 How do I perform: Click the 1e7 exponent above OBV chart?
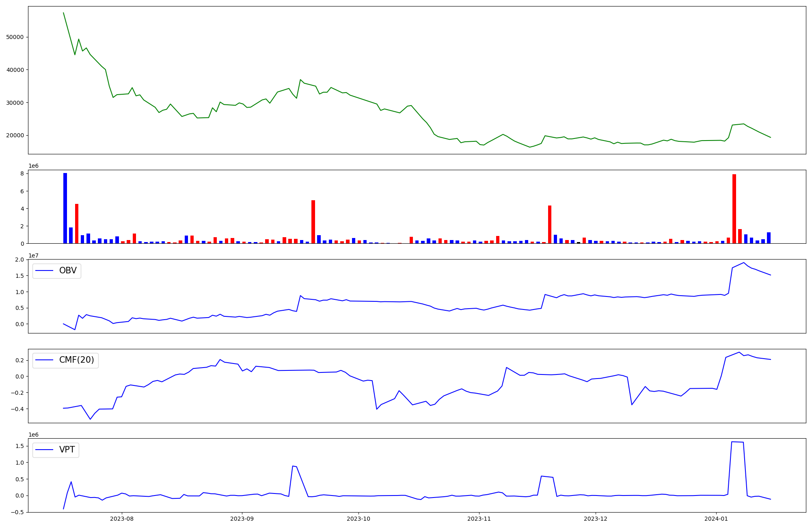[33, 255]
